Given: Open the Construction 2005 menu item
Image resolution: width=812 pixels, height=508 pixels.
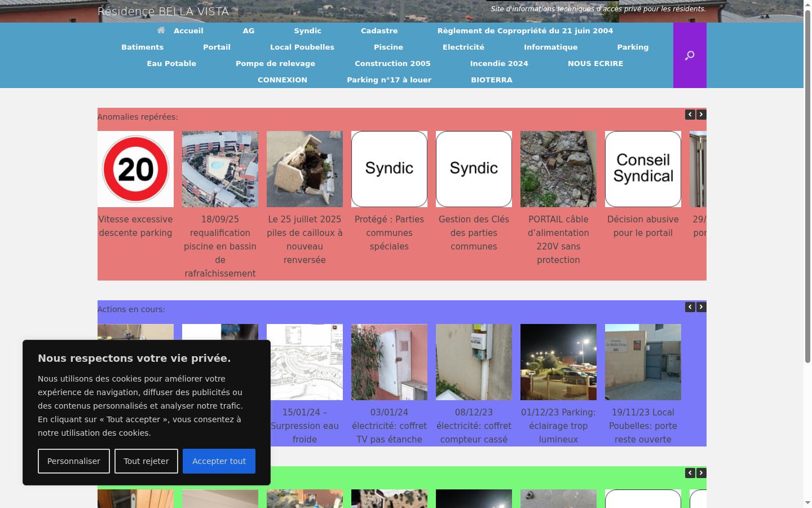Looking at the screenshot, I should (392, 64).
